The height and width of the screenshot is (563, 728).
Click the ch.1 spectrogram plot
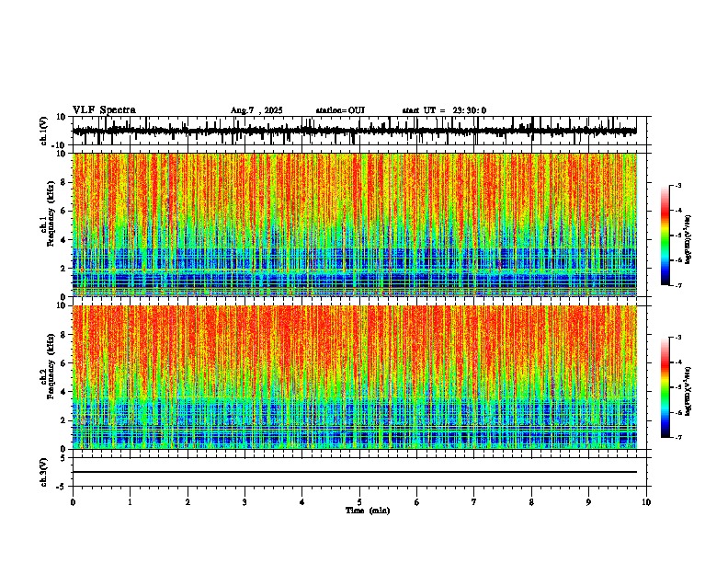coord(354,224)
